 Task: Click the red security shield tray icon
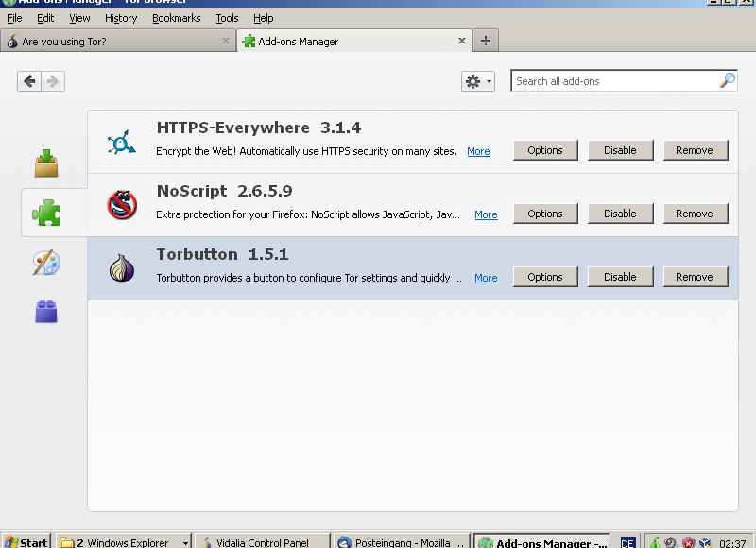[x=688, y=542]
